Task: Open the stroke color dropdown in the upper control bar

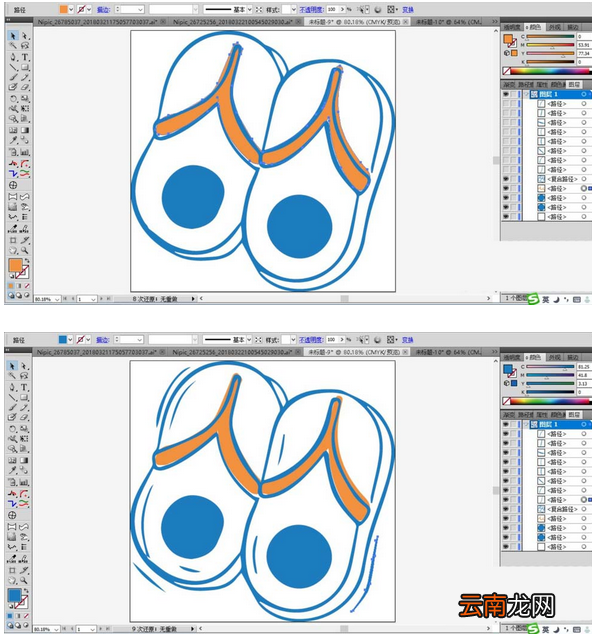Action: click(x=89, y=9)
